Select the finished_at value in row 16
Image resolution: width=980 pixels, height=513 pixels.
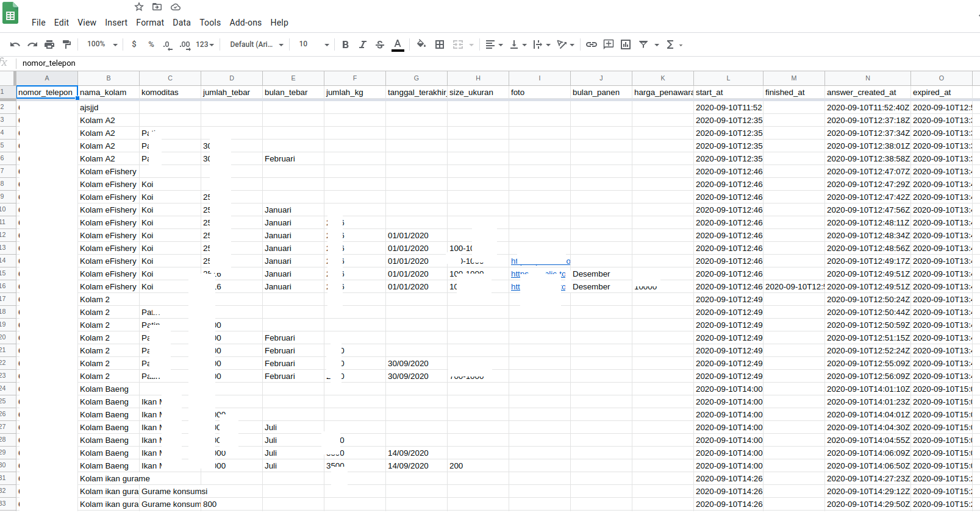coord(794,287)
